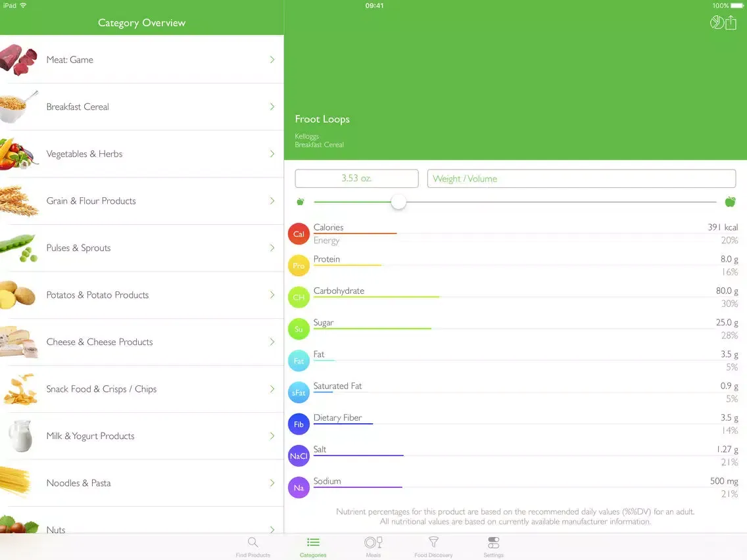Expand Pulses & Sprouts chevron
Screen dimensions: 747x560
pos(272,248)
